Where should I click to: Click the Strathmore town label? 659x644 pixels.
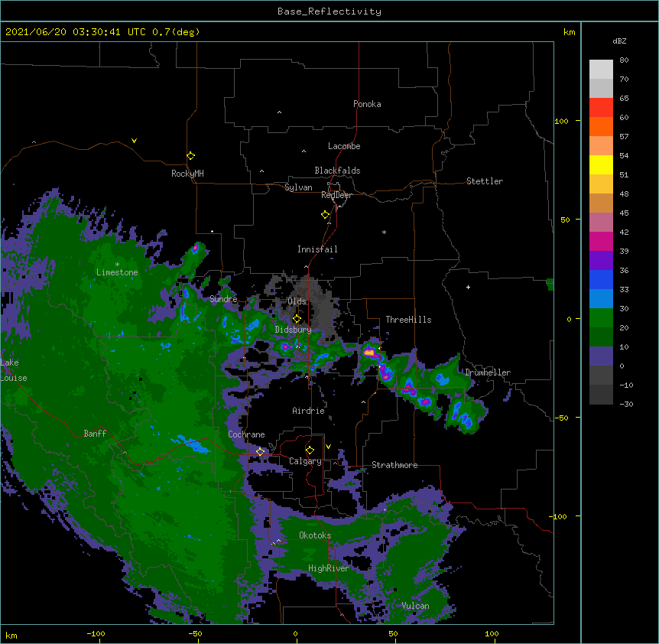click(x=394, y=465)
